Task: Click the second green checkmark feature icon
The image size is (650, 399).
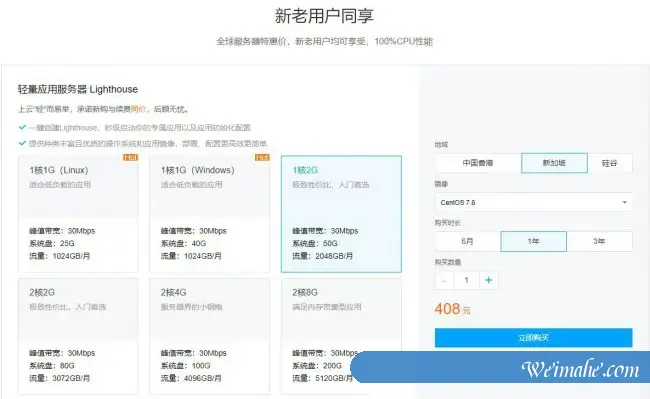Action: click(x=22, y=143)
